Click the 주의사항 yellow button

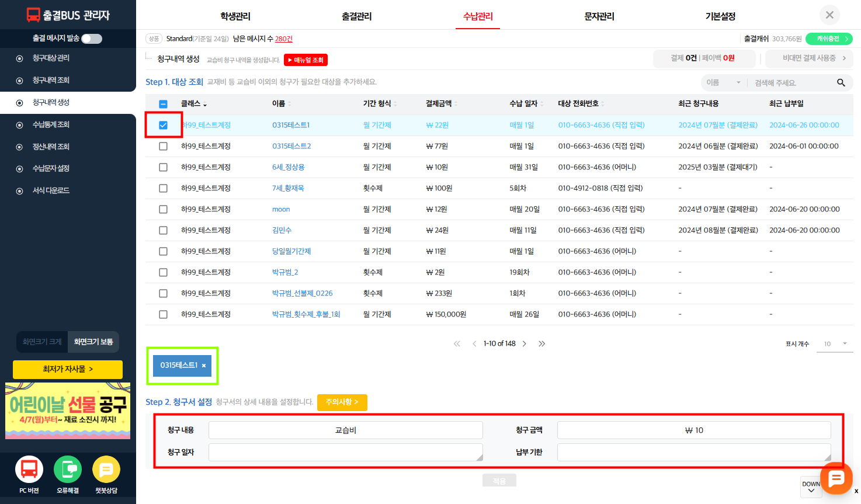(342, 402)
